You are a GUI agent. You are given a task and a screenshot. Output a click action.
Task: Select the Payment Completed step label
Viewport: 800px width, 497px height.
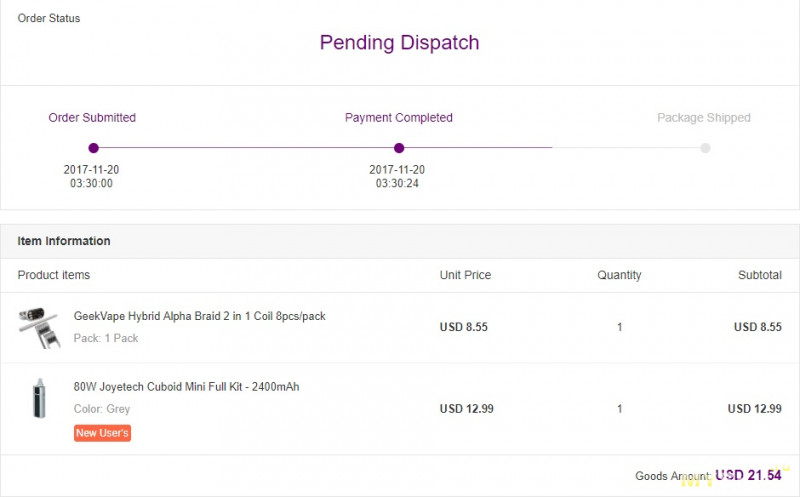[398, 118]
